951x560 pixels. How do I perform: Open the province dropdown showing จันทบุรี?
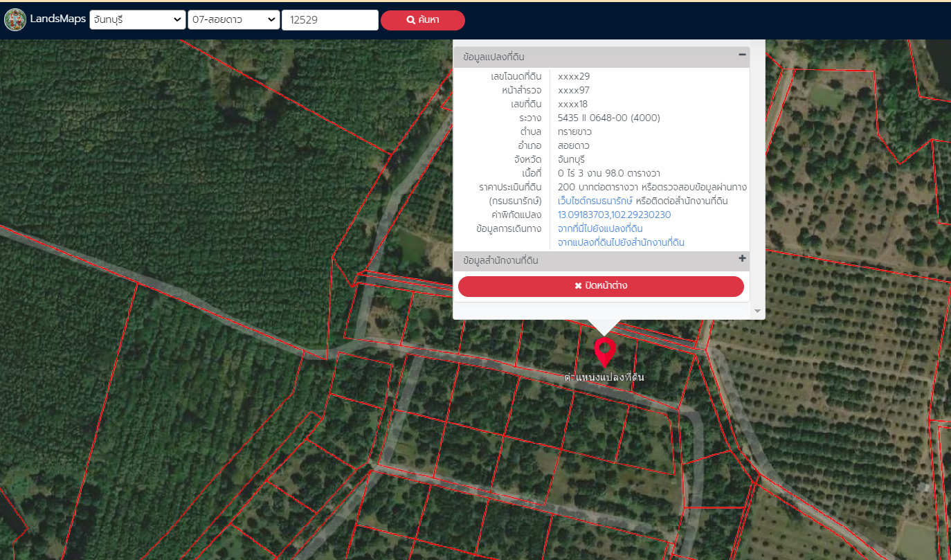(137, 20)
